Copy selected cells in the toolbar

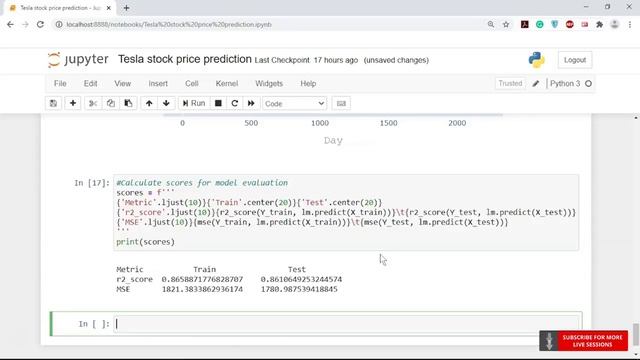pos(111,103)
